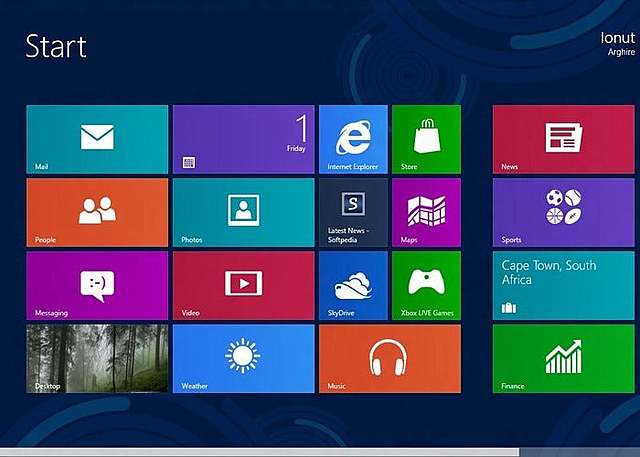
Task: Launch Internet Explorer tile
Action: [353, 140]
